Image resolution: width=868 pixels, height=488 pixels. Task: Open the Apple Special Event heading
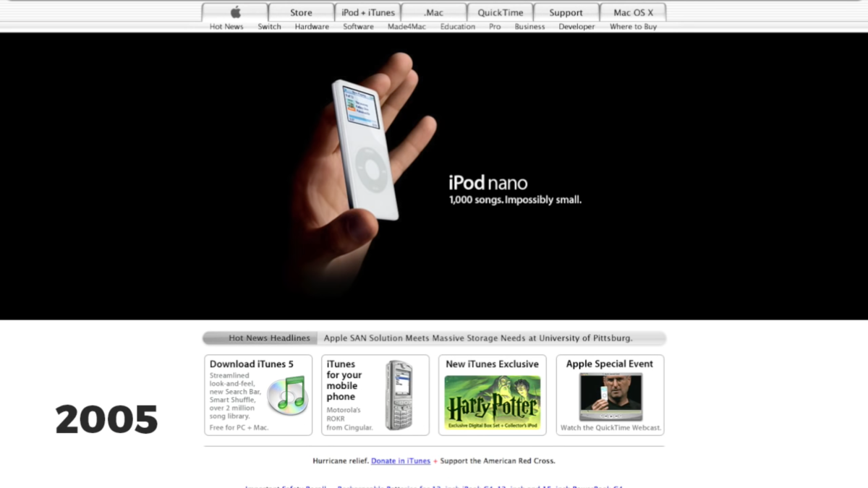[x=610, y=364]
